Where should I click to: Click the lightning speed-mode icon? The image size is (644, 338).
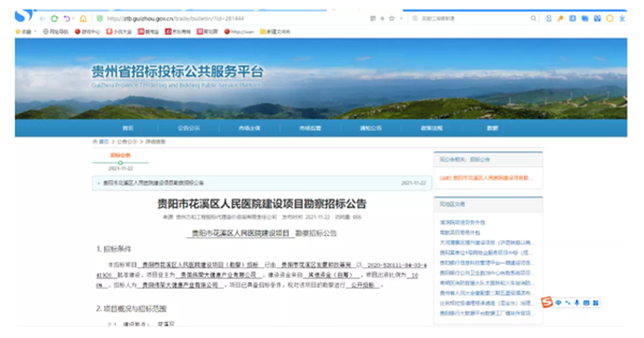pos(382,19)
